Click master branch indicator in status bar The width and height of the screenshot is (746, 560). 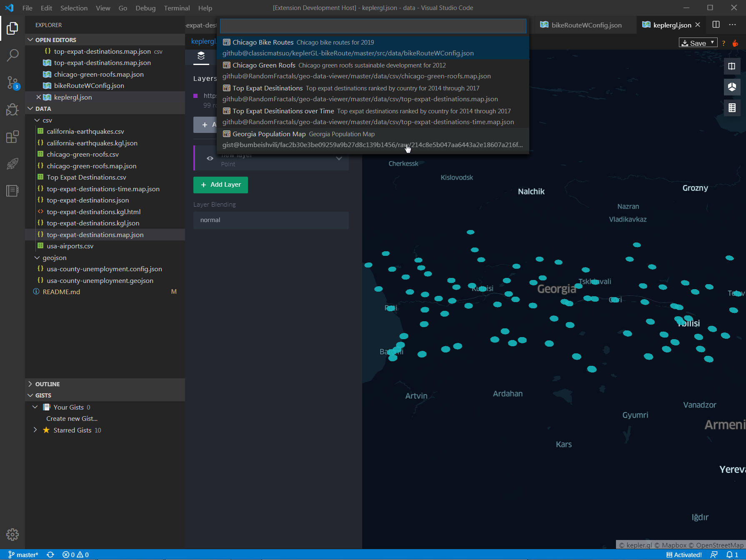(23, 555)
